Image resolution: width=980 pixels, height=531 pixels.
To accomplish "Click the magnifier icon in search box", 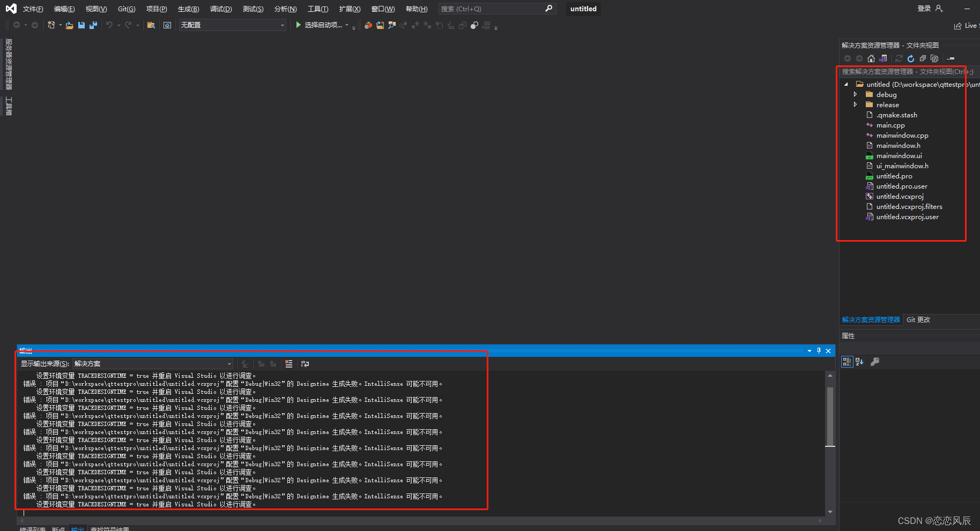I will pyautogui.click(x=548, y=9).
